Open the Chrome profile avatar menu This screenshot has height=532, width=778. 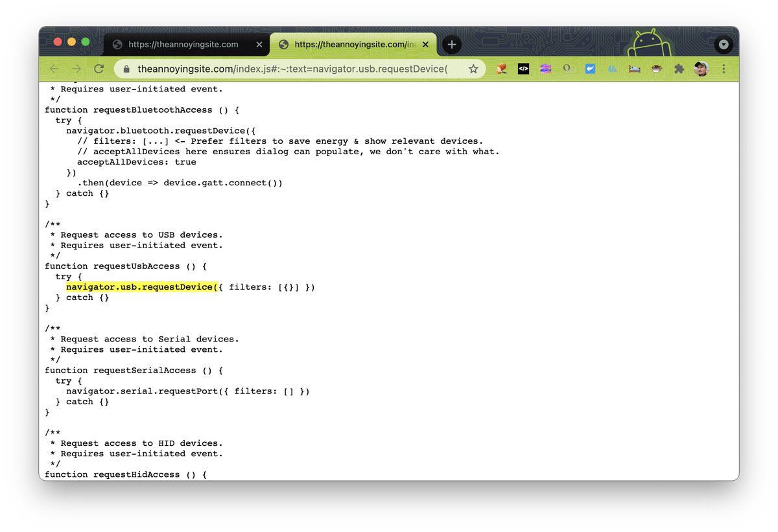tap(701, 68)
